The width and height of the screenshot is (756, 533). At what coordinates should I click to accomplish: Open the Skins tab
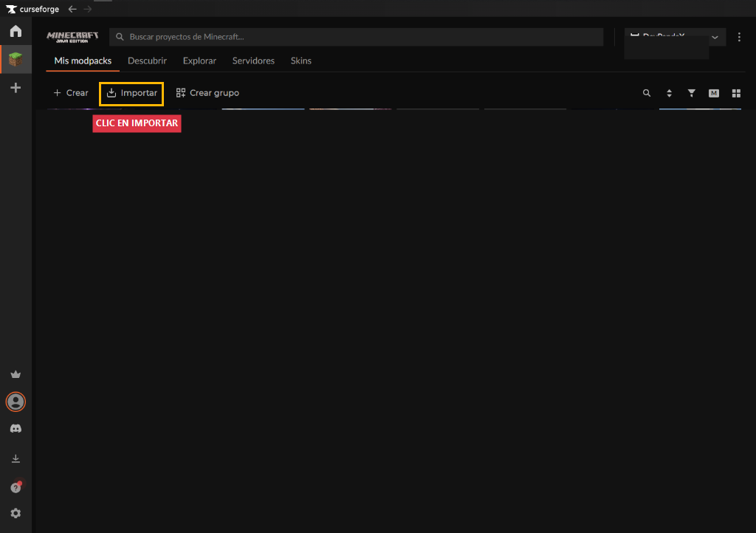click(301, 61)
